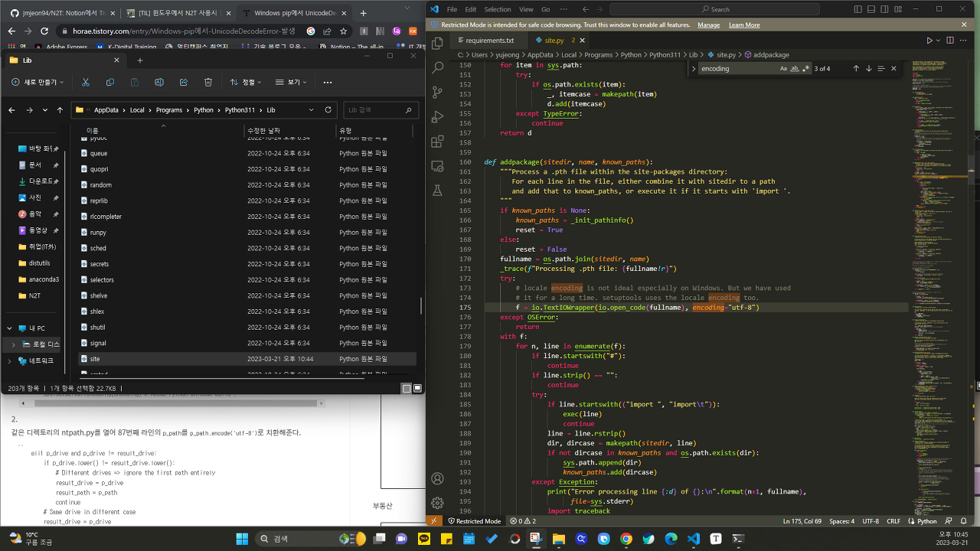Click errors and warnings count in status bar

point(523,521)
